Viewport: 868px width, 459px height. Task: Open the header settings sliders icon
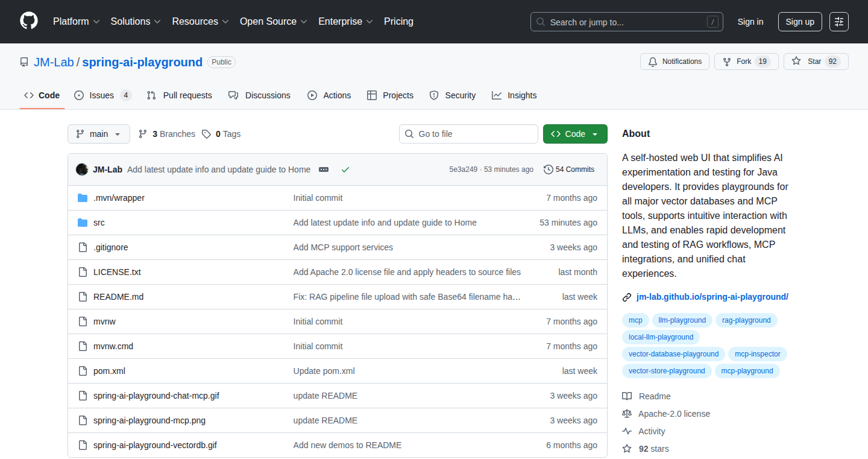[x=839, y=22]
